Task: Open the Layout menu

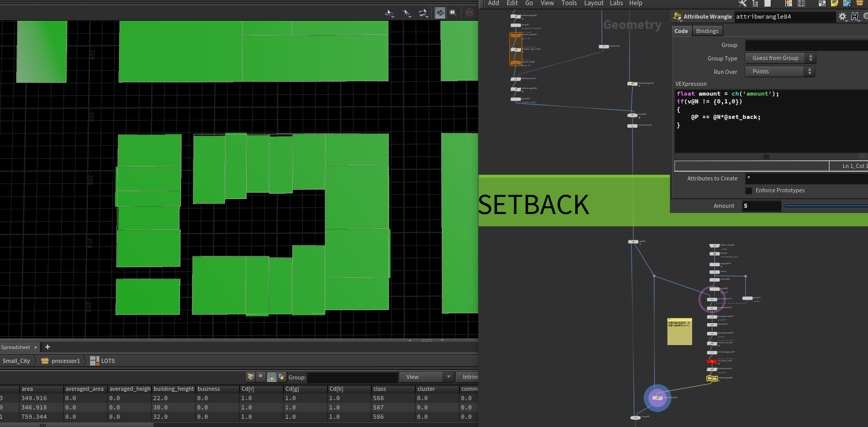Action: tap(593, 3)
